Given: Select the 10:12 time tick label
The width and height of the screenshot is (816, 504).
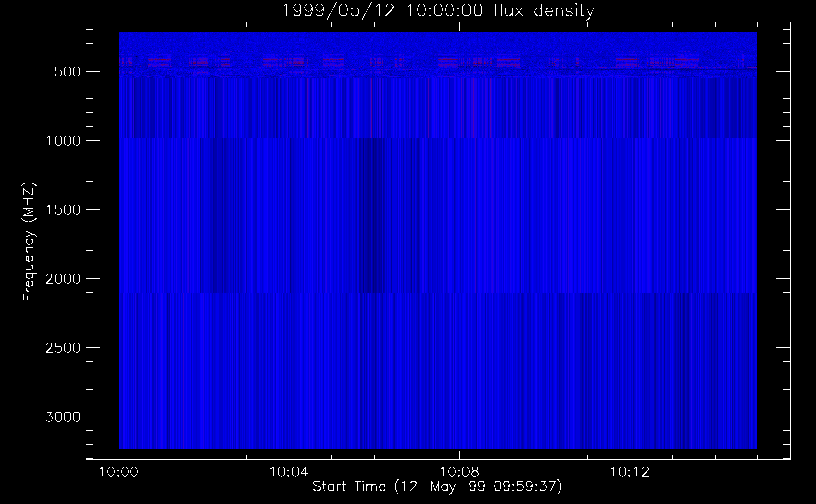Looking at the screenshot, I should 630,472.
